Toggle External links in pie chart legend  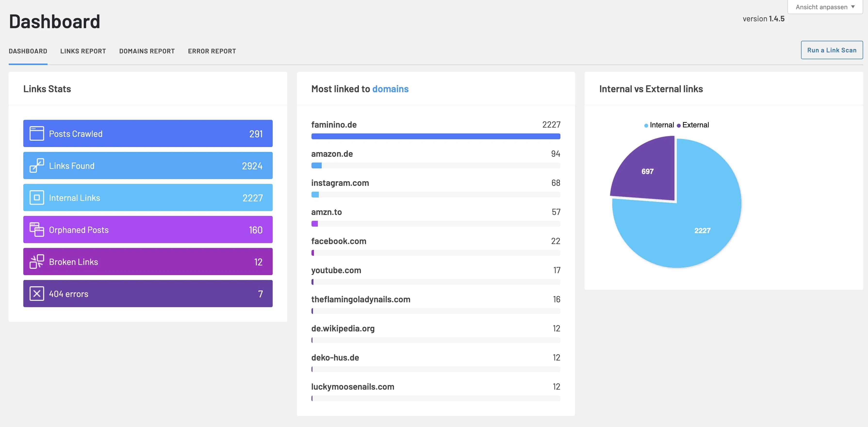[x=694, y=124]
